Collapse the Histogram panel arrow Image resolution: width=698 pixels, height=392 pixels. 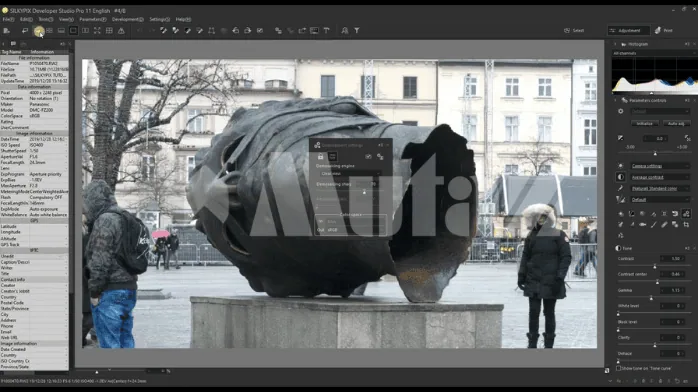(x=615, y=44)
